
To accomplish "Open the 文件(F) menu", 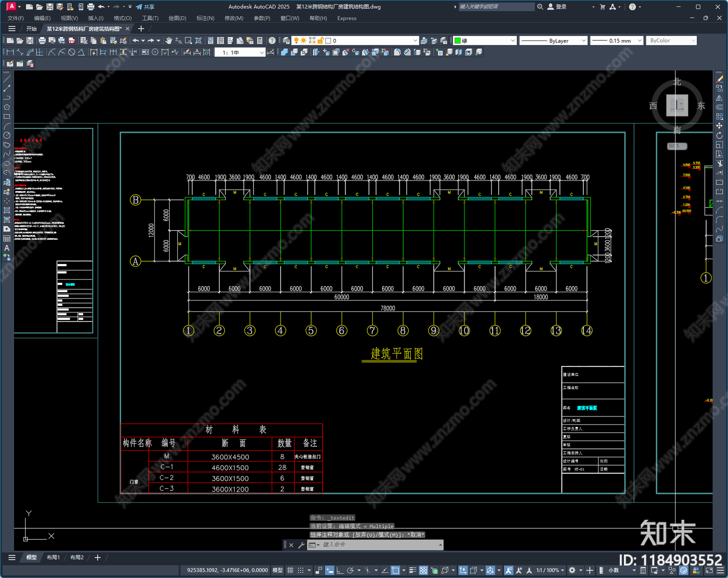I will coord(16,18).
